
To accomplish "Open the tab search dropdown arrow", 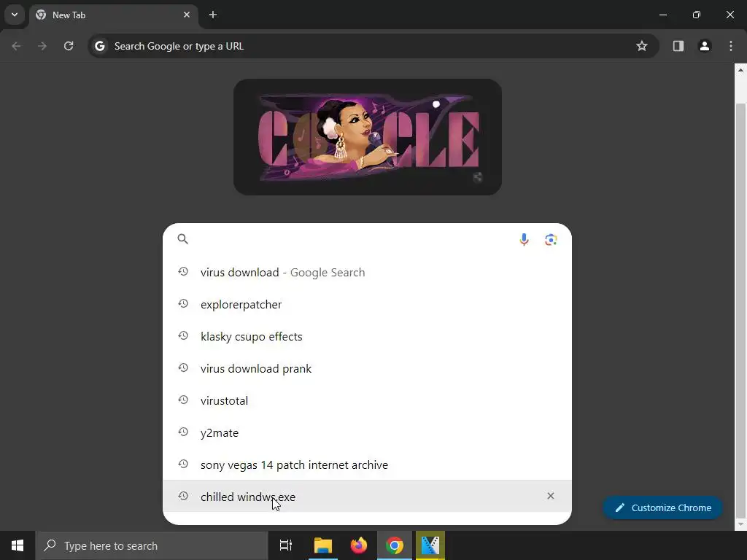I will tap(15, 15).
